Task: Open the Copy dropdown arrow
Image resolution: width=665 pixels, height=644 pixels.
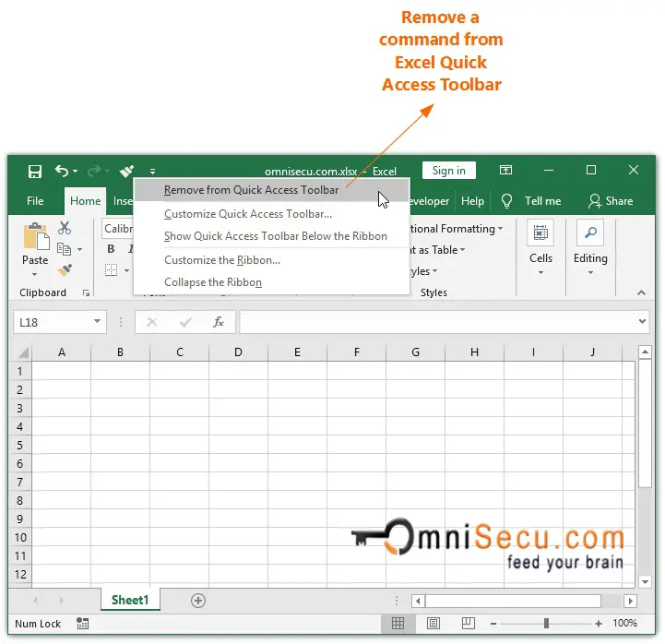Action: tap(79, 249)
